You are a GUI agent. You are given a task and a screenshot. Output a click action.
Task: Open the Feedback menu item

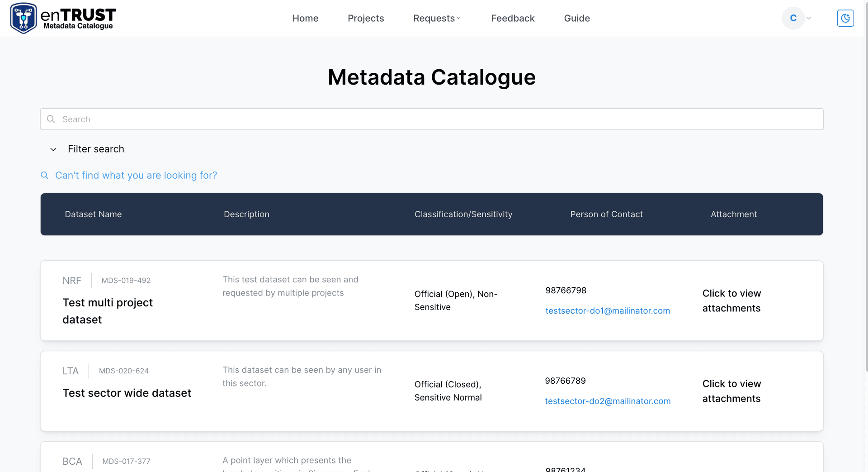513,18
